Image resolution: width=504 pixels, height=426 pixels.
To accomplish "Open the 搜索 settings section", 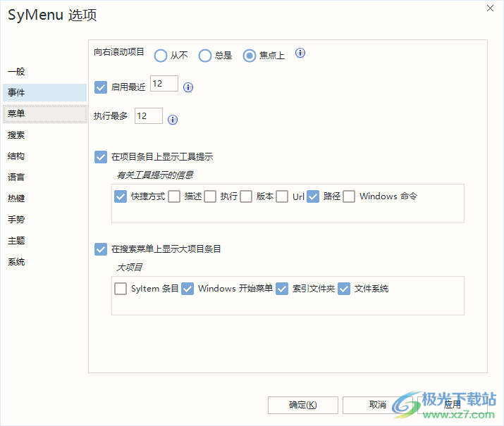I will [x=44, y=134].
